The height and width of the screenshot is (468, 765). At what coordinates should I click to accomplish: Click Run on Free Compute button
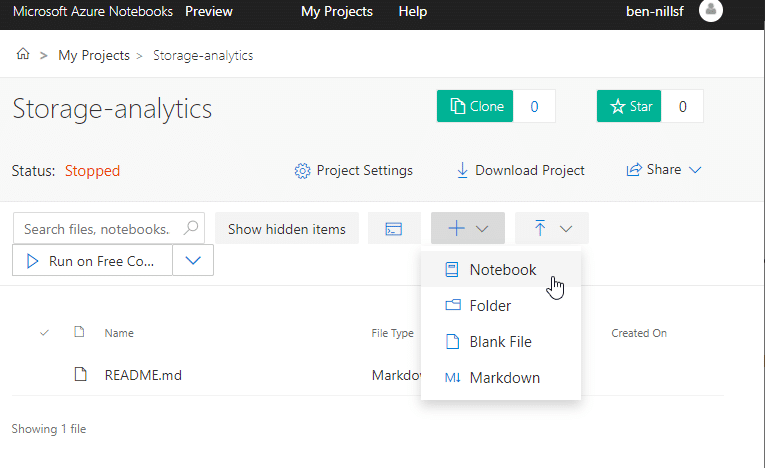coord(92,260)
